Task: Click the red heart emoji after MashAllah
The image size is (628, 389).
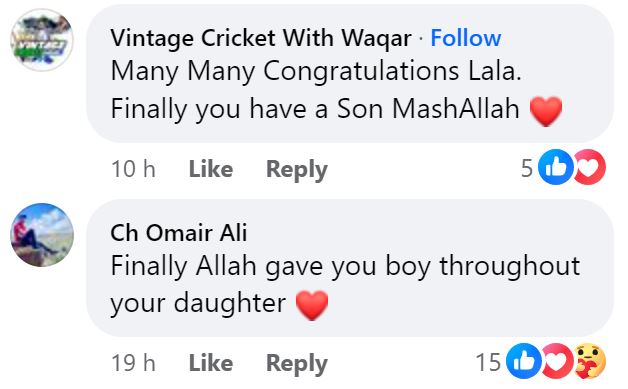Action: coord(546,111)
